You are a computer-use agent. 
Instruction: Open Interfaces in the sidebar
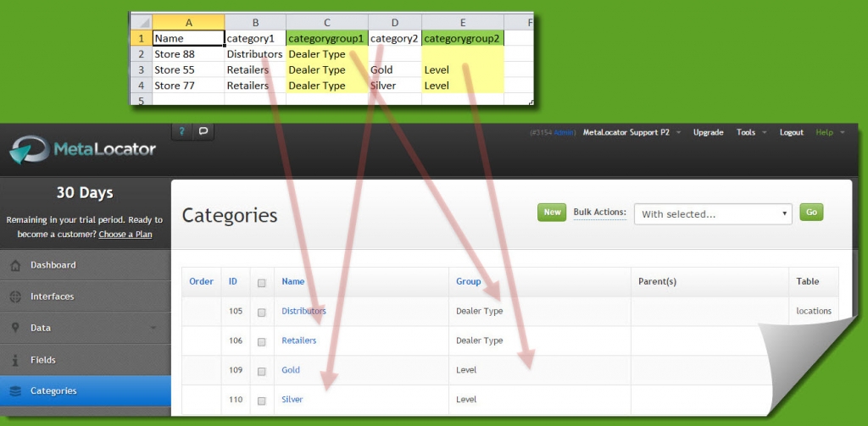(86, 296)
